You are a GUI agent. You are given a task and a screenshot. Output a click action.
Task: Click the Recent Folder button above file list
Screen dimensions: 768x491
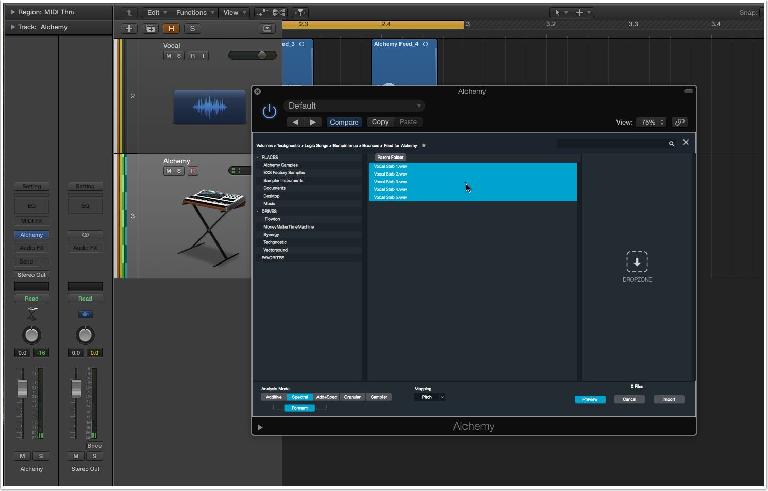(390, 157)
